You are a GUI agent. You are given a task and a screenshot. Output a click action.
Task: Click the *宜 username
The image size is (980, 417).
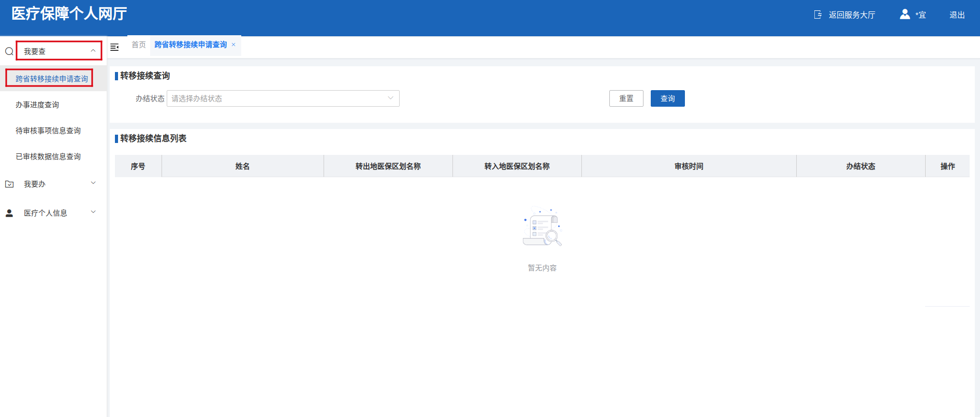[x=920, y=15]
